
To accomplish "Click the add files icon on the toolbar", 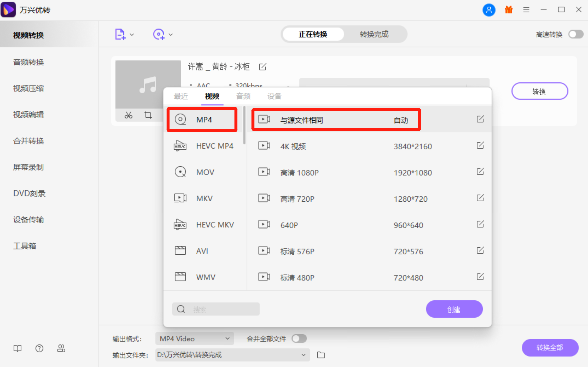I will point(120,34).
